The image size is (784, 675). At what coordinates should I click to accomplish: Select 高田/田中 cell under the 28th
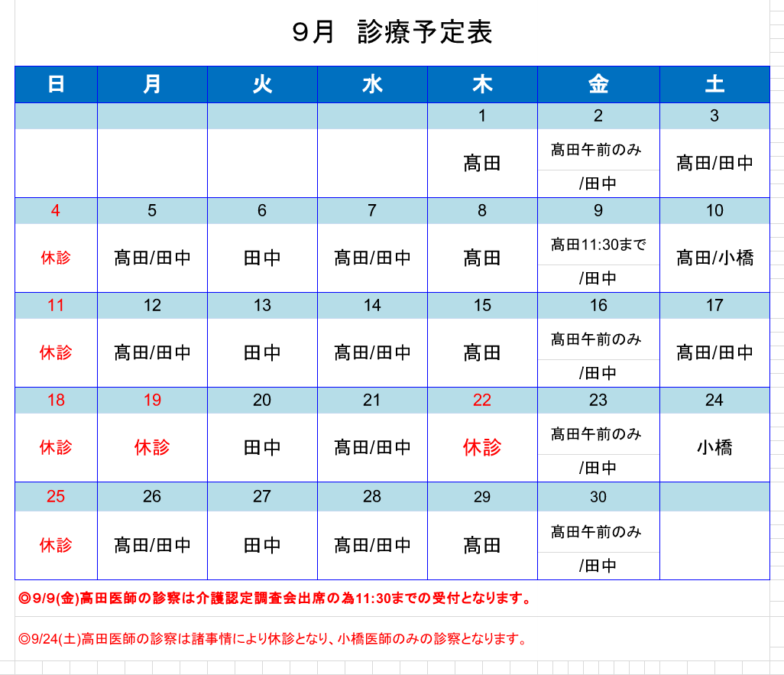click(x=372, y=545)
